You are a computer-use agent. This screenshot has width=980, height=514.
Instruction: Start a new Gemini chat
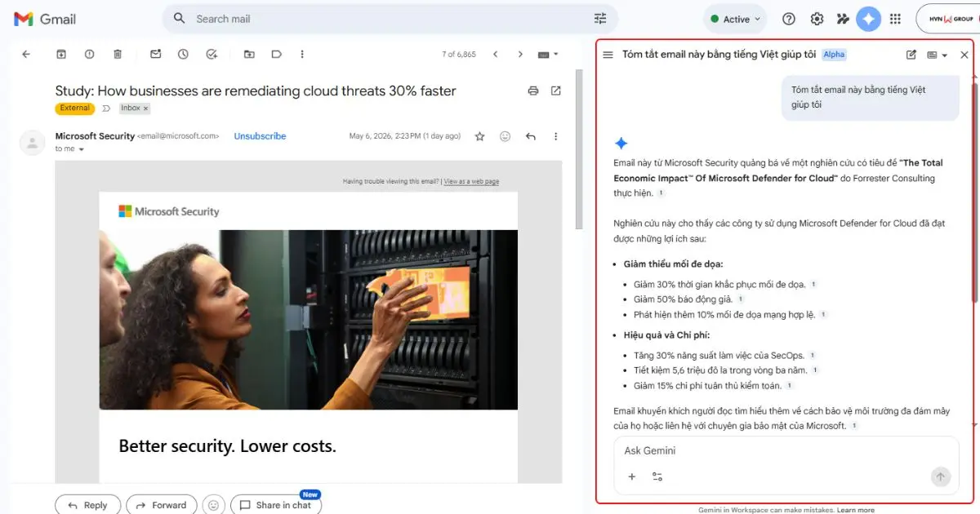click(911, 55)
